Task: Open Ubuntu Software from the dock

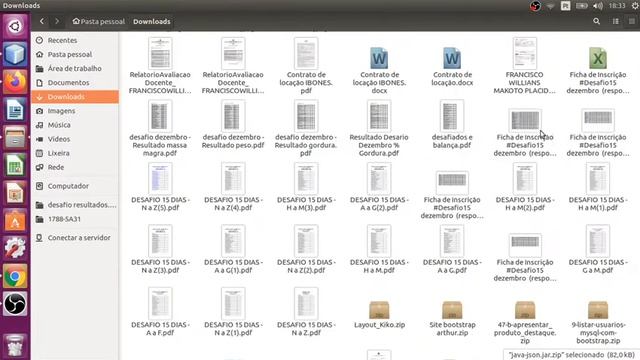Action: (15, 221)
